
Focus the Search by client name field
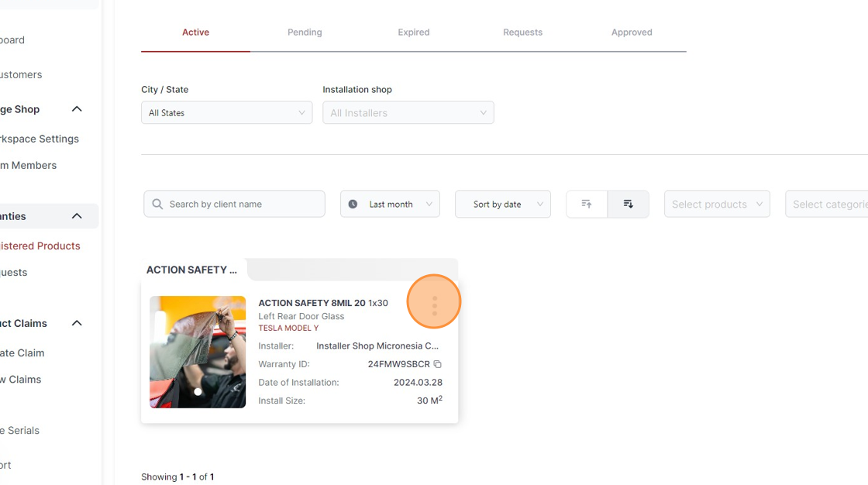coord(234,204)
